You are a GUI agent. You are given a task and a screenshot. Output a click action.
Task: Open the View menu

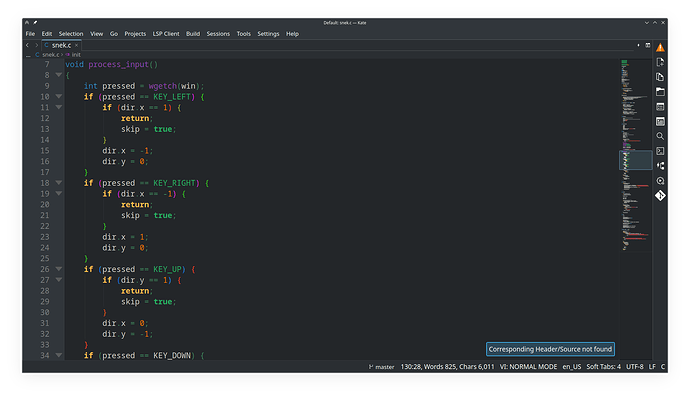click(x=96, y=33)
